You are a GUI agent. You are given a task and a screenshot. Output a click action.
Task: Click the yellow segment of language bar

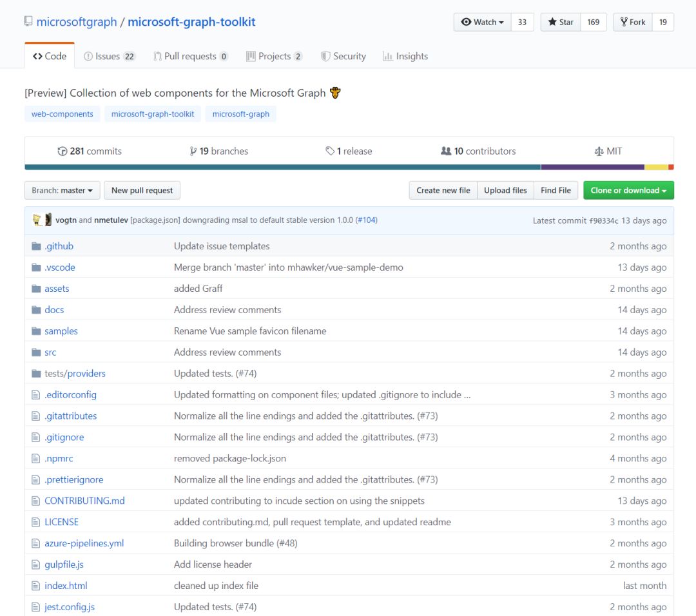point(656,168)
